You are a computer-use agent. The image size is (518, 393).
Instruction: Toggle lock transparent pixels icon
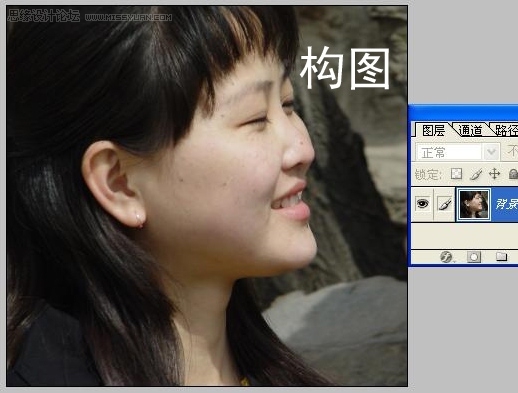(x=456, y=174)
